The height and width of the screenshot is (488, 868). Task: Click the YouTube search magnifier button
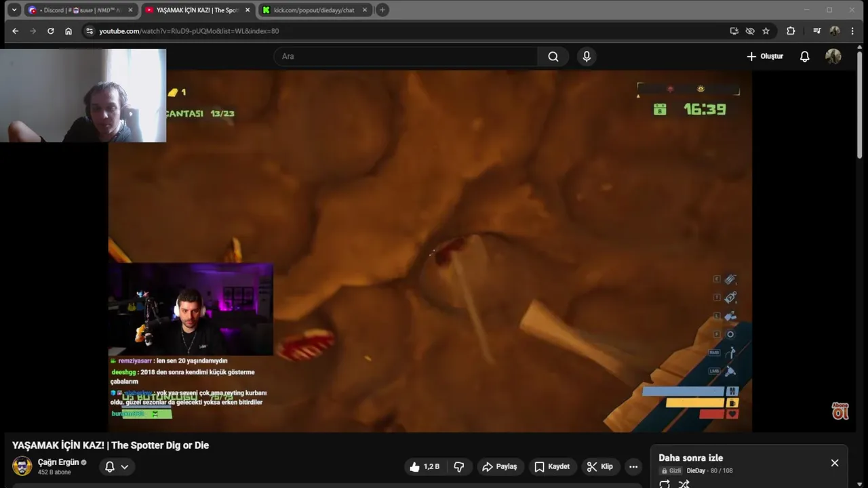click(x=553, y=56)
